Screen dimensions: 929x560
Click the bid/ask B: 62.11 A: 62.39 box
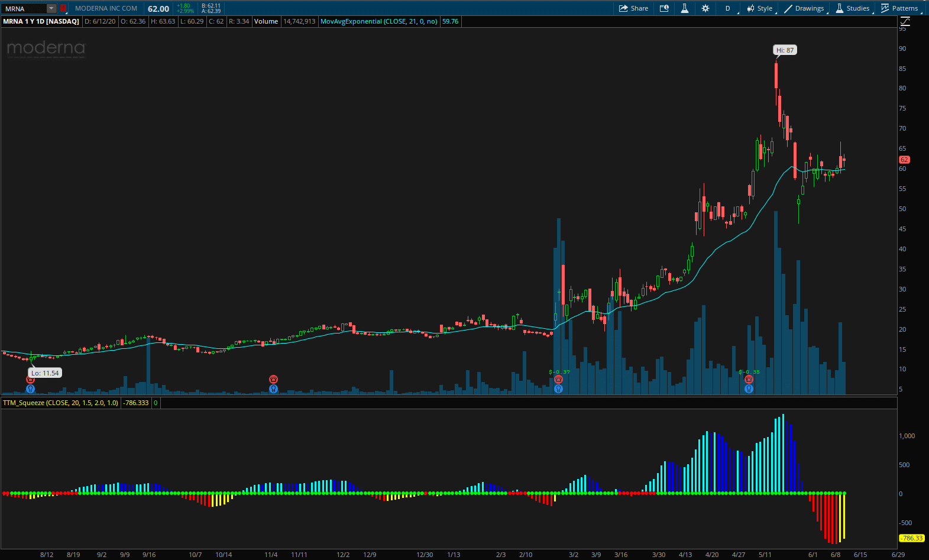[x=211, y=8]
